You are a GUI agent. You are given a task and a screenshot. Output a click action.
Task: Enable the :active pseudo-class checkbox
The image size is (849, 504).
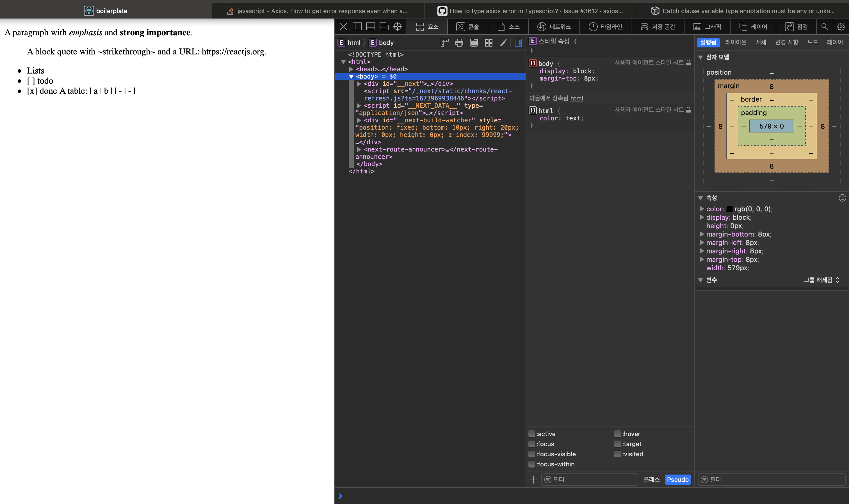click(532, 434)
